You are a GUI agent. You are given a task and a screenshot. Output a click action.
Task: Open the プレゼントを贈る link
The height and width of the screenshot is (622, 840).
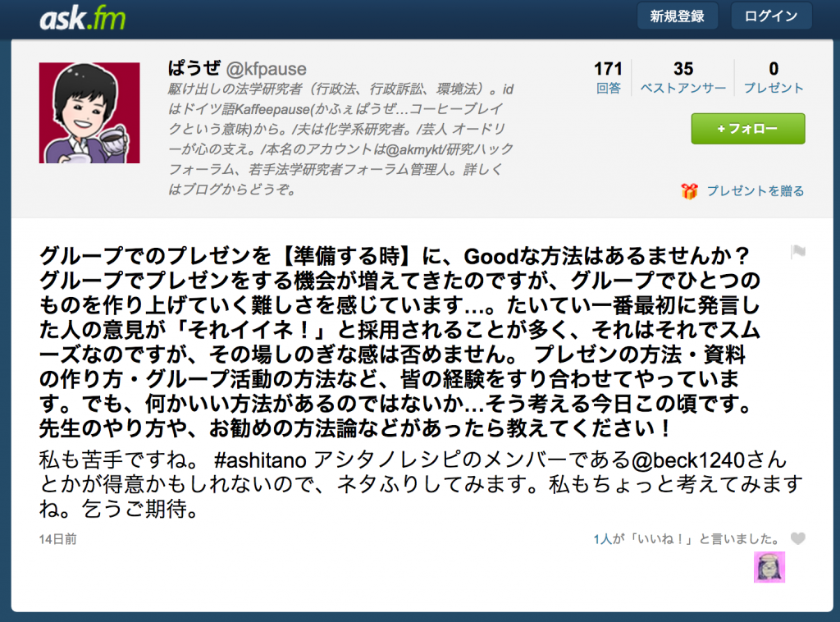point(756,191)
